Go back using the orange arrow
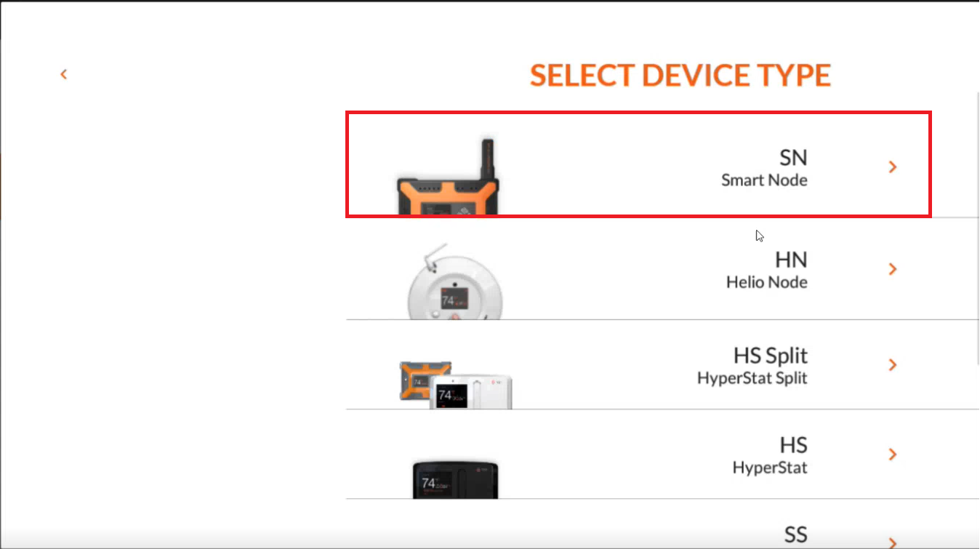Viewport: 980px width, 549px height. point(64,74)
